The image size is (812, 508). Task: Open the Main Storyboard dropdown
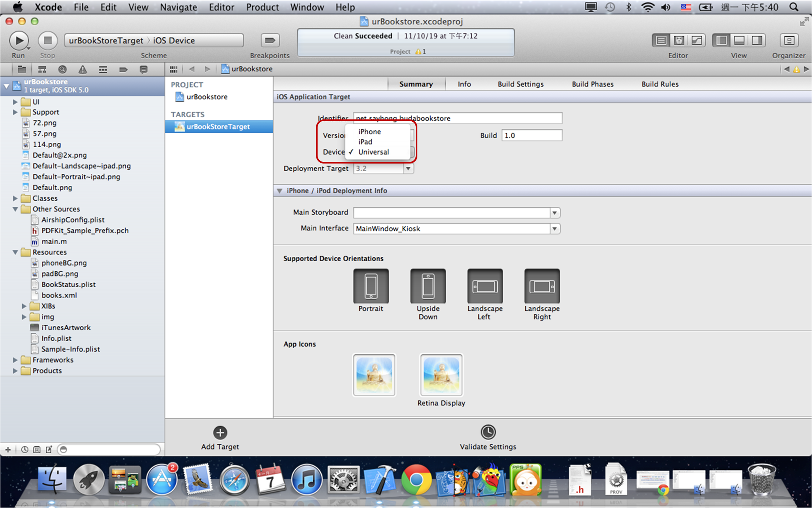(x=554, y=213)
